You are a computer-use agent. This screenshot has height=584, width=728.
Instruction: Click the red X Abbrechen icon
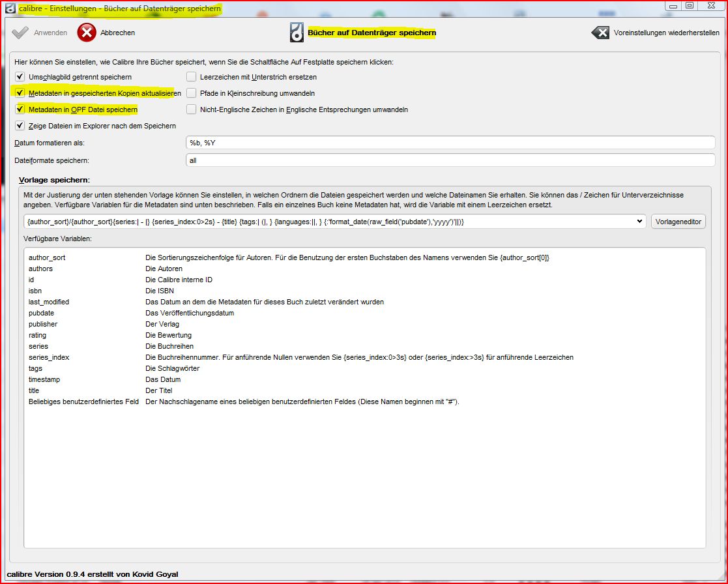[x=87, y=33]
